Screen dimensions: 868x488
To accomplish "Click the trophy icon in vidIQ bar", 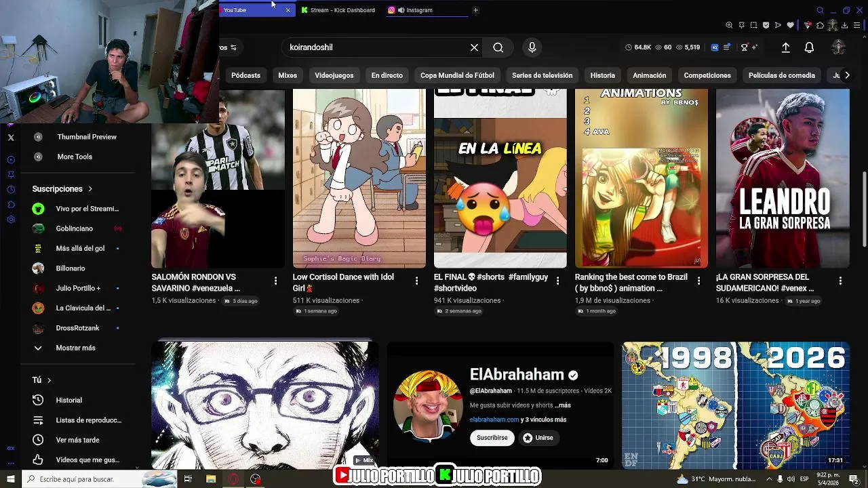I will (x=744, y=47).
